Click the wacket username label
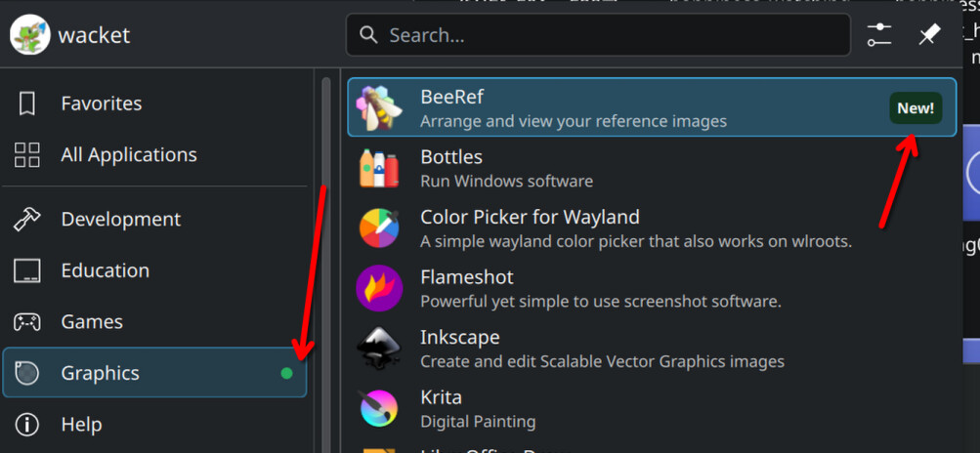Screen dimensions: 980x453 [94, 35]
